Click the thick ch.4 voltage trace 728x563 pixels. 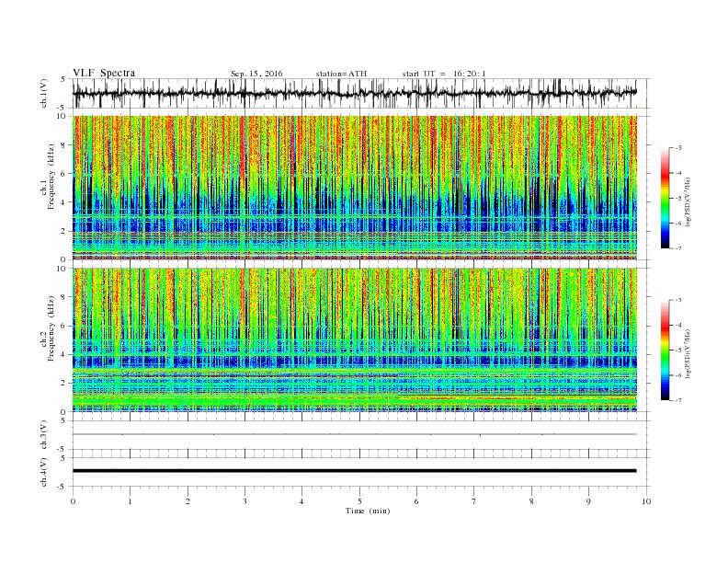point(355,471)
